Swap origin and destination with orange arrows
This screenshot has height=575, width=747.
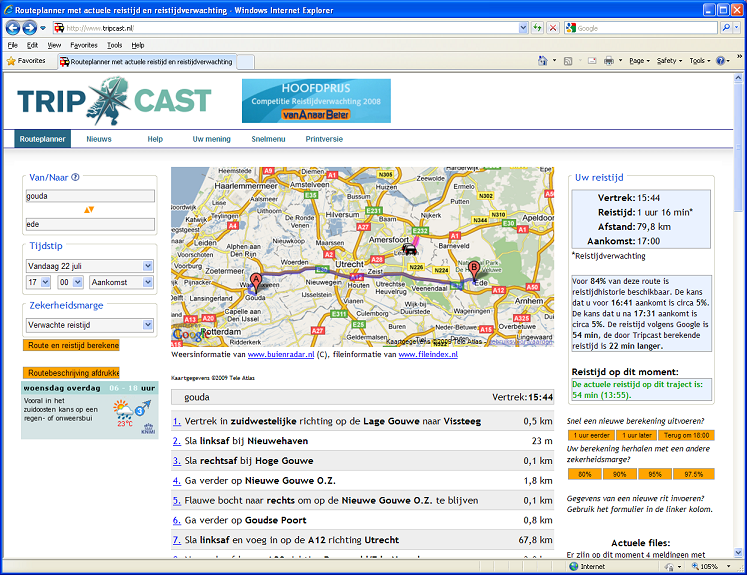89,210
